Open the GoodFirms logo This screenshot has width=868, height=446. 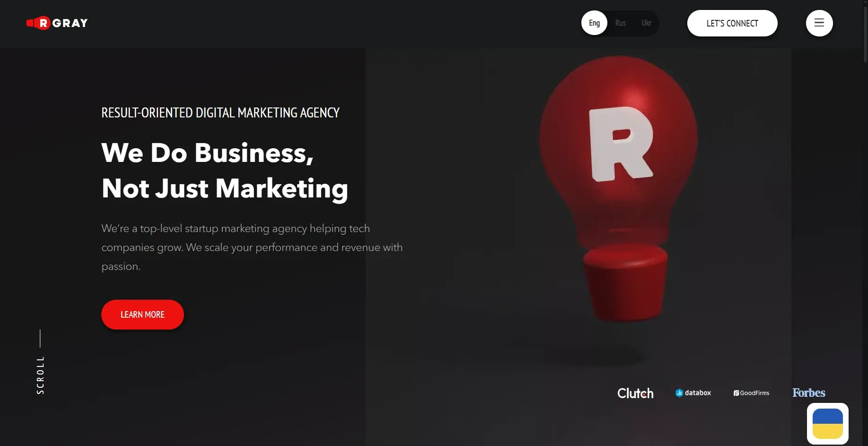coord(751,393)
